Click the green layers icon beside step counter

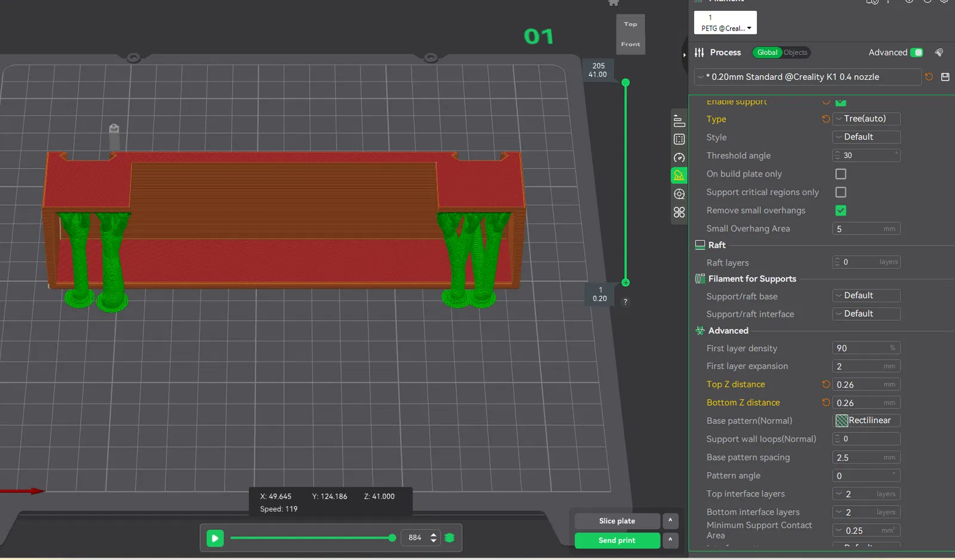pos(450,538)
